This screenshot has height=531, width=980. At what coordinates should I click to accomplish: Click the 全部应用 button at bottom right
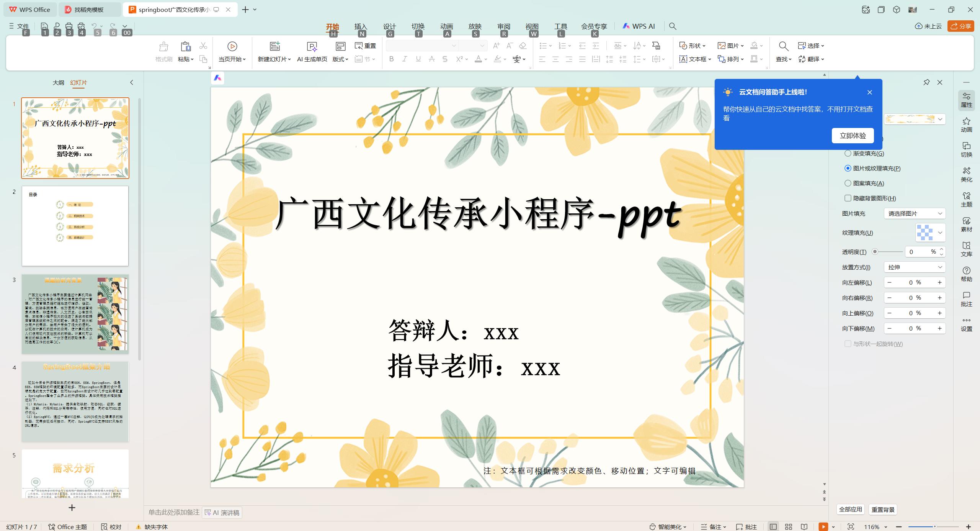(851, 510)
